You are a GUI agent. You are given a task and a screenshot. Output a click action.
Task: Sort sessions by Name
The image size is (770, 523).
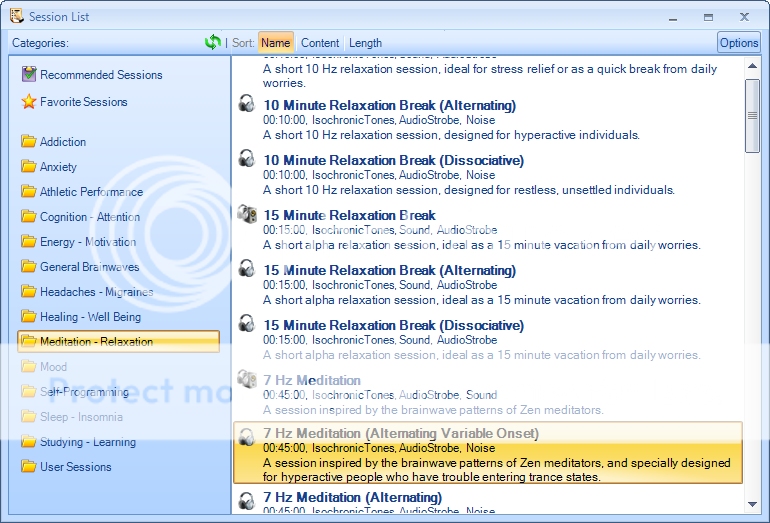pos(275,43)
